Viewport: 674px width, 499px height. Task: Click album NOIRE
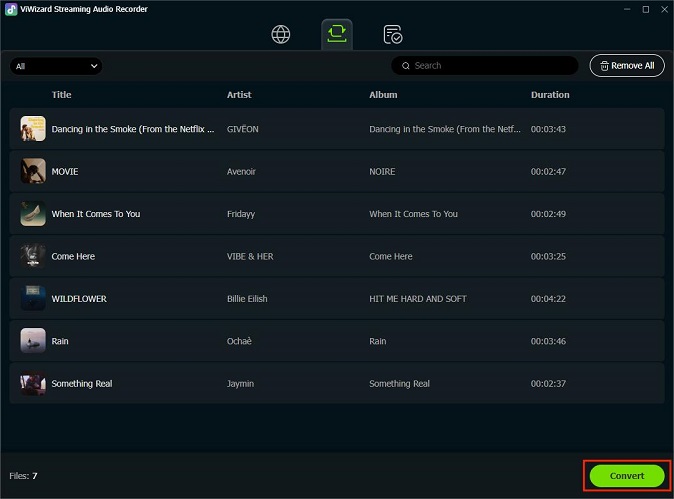point(382,171)
